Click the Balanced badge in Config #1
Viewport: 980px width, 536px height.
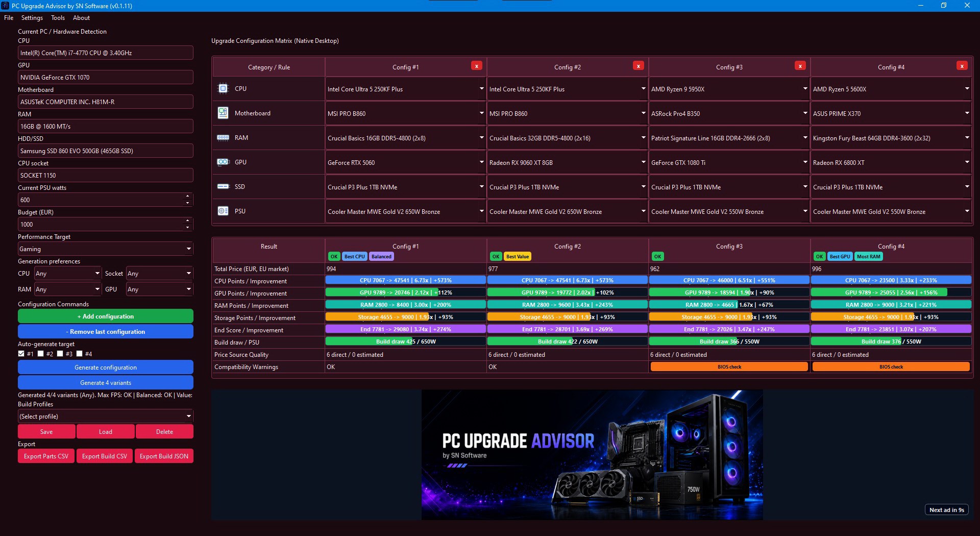pos(381,257)
